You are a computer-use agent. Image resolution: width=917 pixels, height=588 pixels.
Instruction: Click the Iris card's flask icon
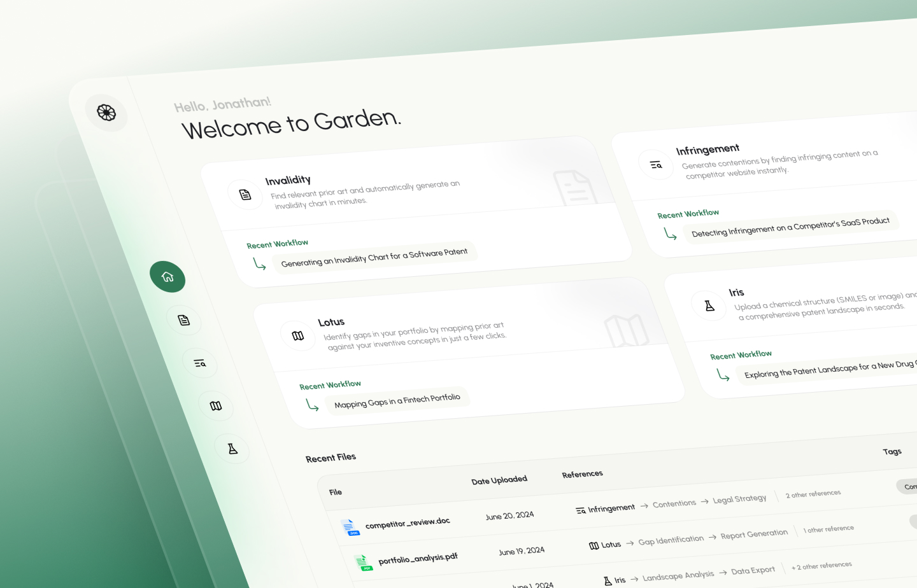point(709,306)
